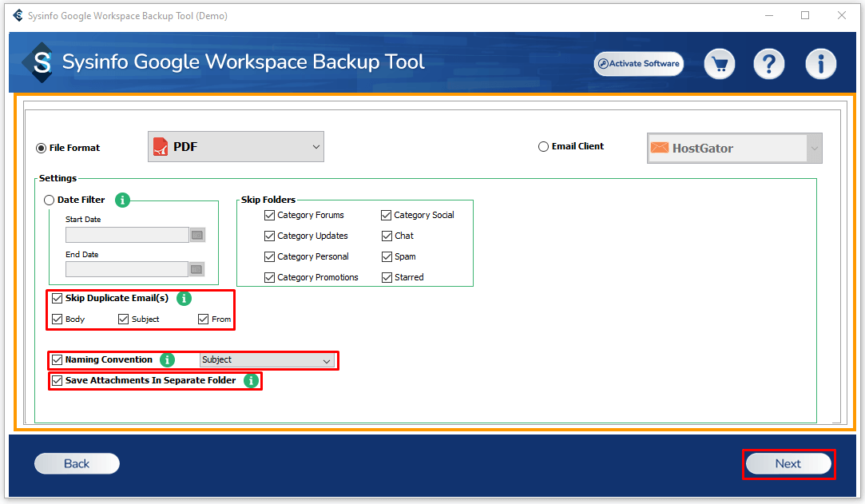Click the About info icon in header

pyautogui.click(x=820, y=64)
